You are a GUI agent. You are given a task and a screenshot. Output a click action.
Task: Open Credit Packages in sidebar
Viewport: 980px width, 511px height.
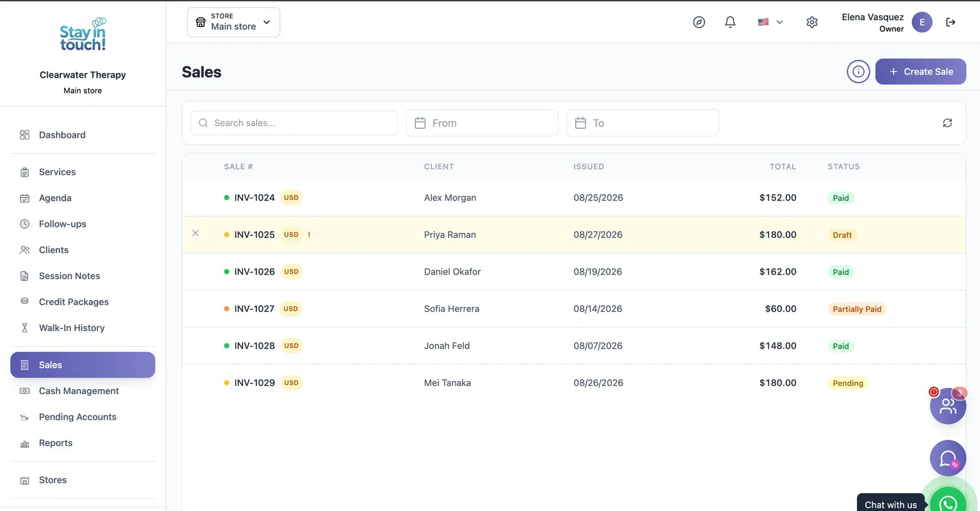[x=83, y=302]
